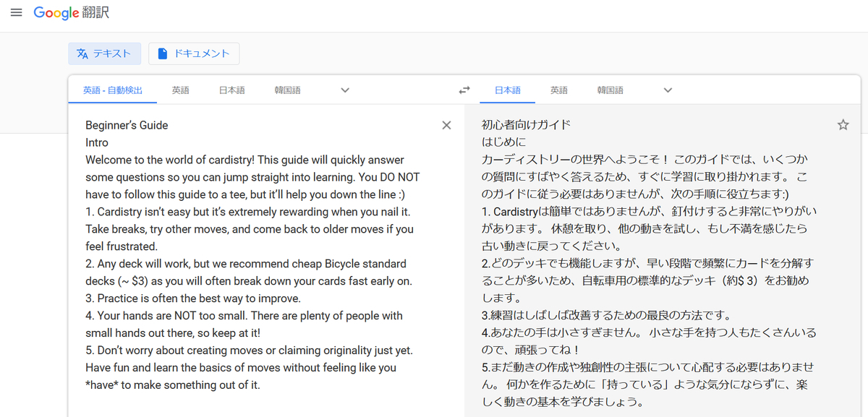Click source line '3. Practice is often the best way to improve.'
868x417 pixels.
coord(192,298)
